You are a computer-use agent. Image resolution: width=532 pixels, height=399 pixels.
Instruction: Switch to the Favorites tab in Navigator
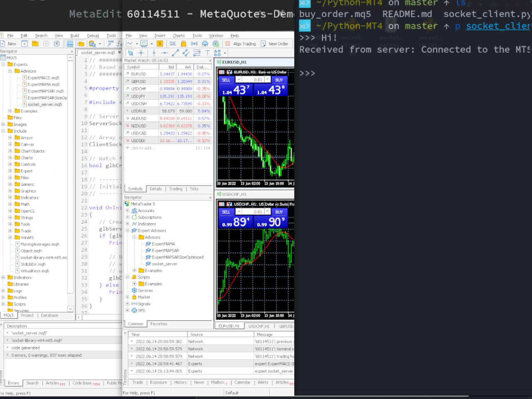click(159, 324)
